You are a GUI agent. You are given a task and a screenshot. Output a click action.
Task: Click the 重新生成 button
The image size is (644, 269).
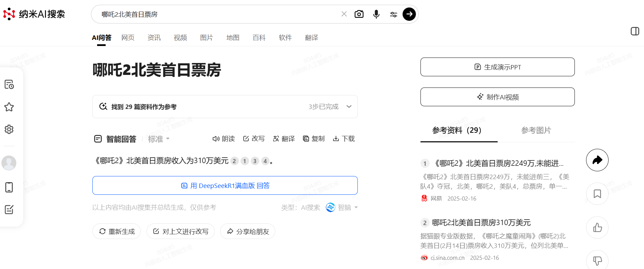tap(117, 231)
